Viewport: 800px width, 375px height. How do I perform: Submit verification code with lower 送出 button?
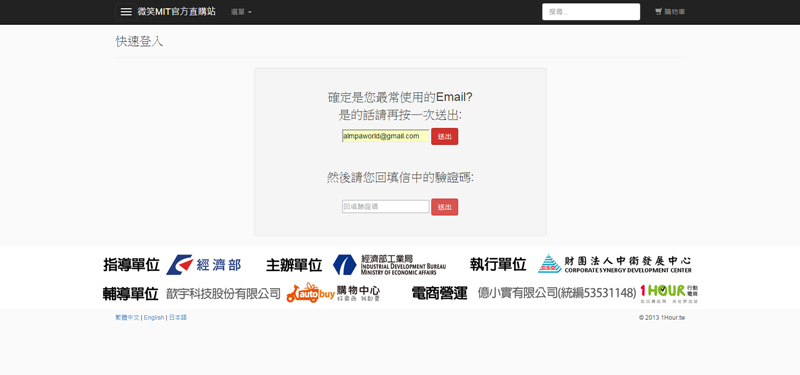(444, 207)
